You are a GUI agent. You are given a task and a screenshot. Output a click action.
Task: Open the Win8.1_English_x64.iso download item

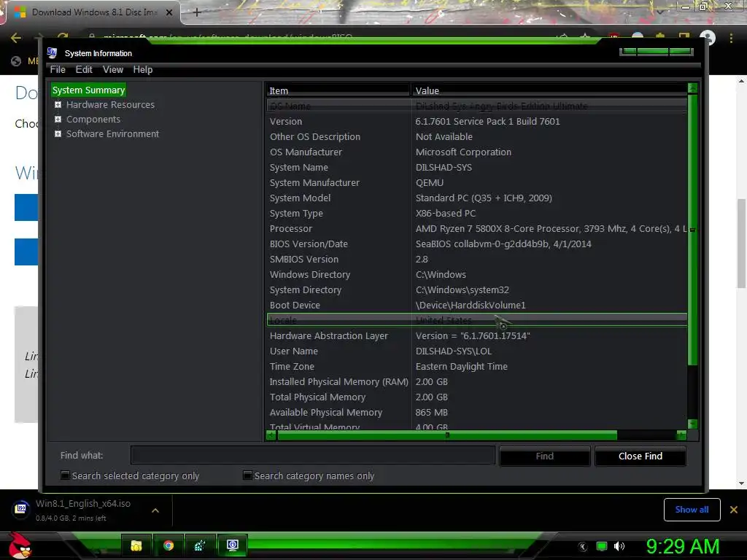point(83,510)
